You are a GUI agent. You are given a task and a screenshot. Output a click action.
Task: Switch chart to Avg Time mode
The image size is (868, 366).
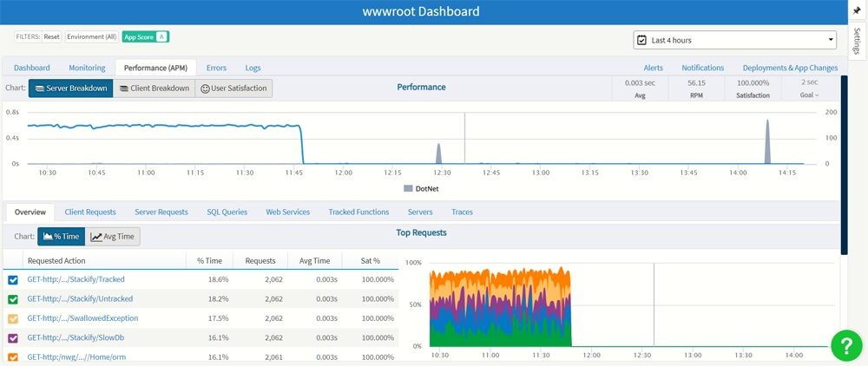tap(113, 237)
